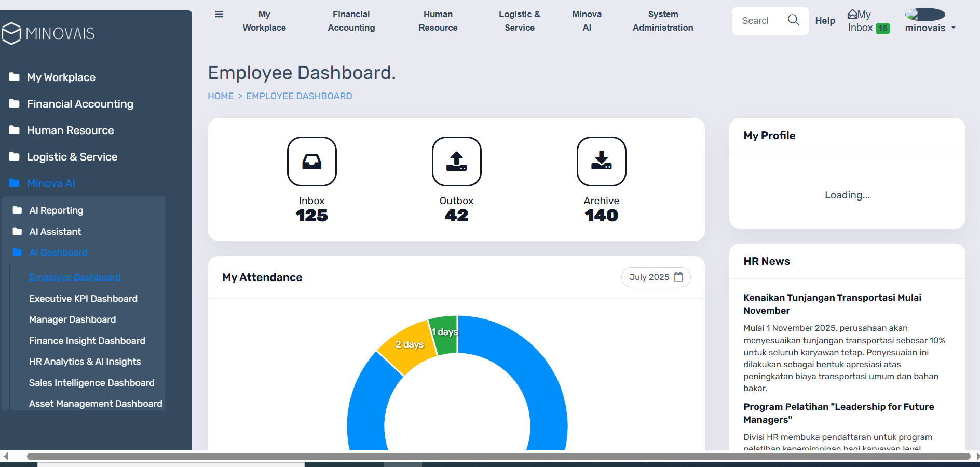Open the Archive download icon

click(601, 162)
